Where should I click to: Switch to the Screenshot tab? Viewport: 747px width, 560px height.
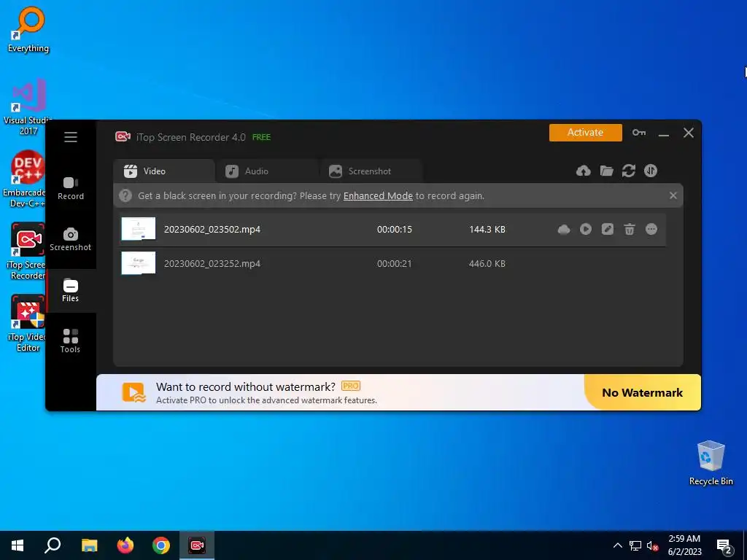pyautogui.click(x=371, y=171)
